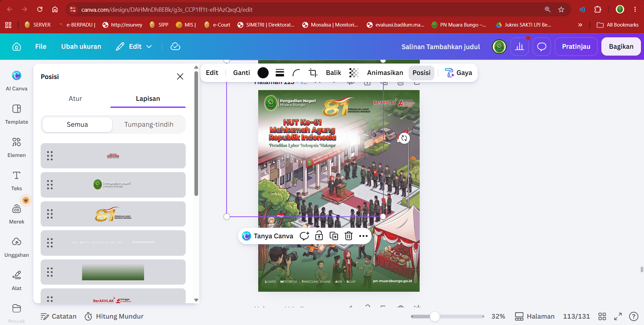Lock the selected element
This screenshot has width=644, height=325.
click(x=319, y=236)
